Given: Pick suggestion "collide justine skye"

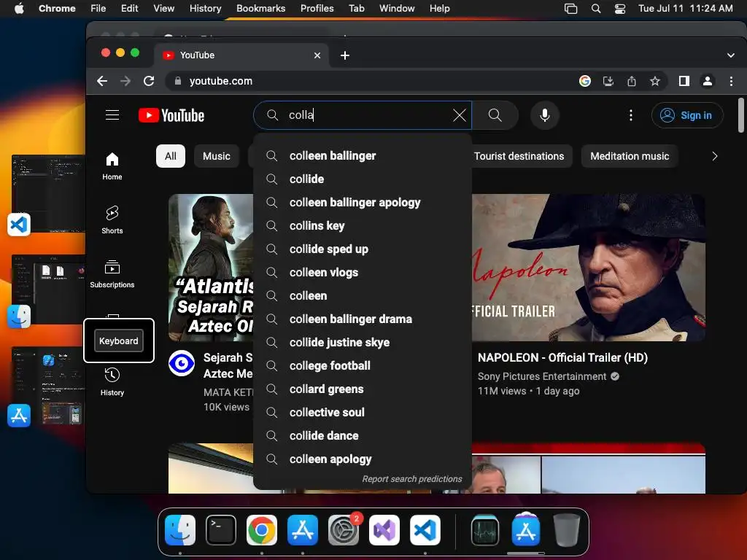Looking at the screenshot, I should pyautogui.click(x=363, y=343).
